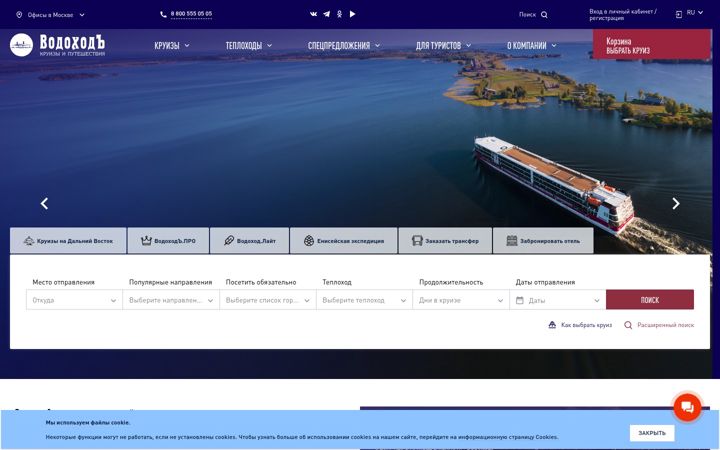This screenshot has width=720, height=450.
Task: Select the Енисейская экспедиция tab
Action: pos(343,241)
